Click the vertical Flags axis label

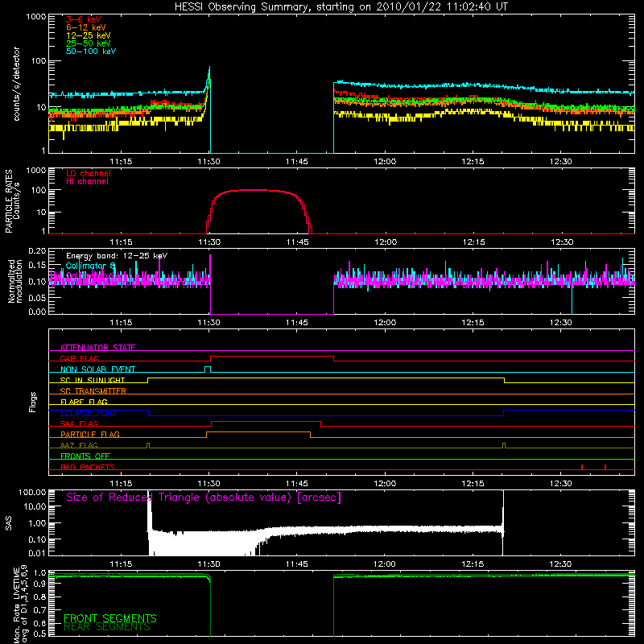(32, 402)
